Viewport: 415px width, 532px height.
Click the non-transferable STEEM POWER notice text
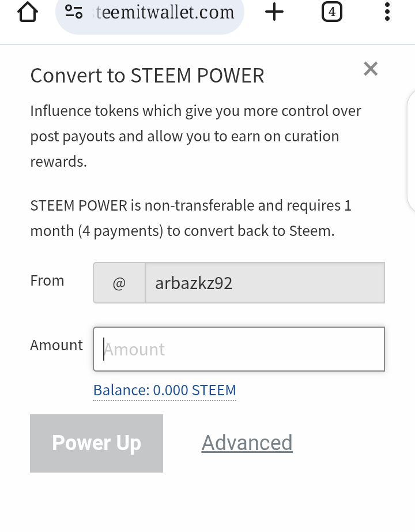point(190,218)
